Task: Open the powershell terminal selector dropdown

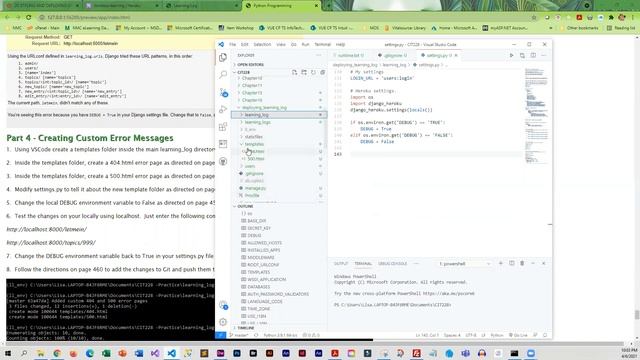Action: 464,264
